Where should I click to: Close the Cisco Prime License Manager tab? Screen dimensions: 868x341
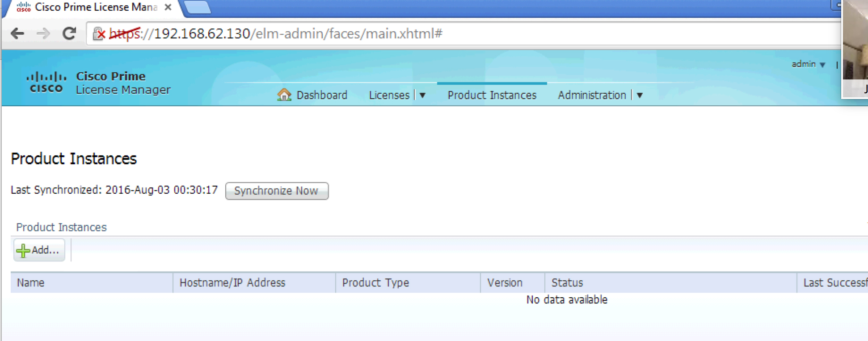click(x=168, y=8)
